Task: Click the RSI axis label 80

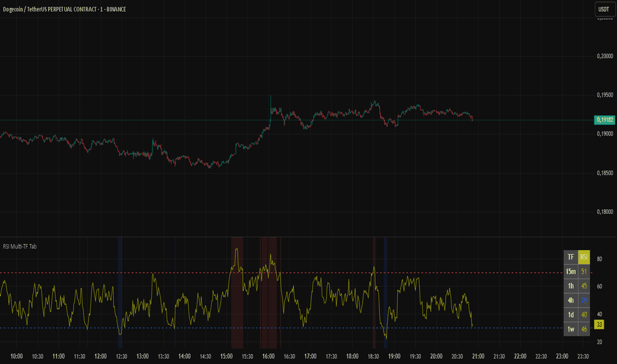Action: (599, 259)
